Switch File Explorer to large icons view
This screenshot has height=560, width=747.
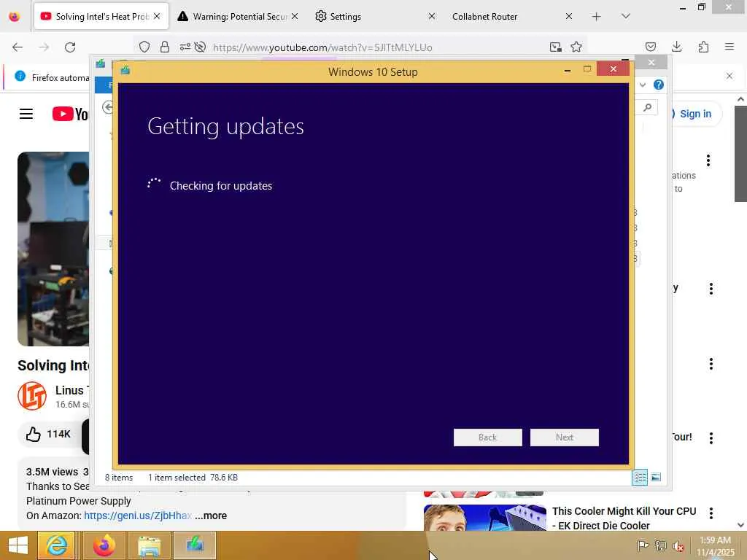[x=656, y=477]
